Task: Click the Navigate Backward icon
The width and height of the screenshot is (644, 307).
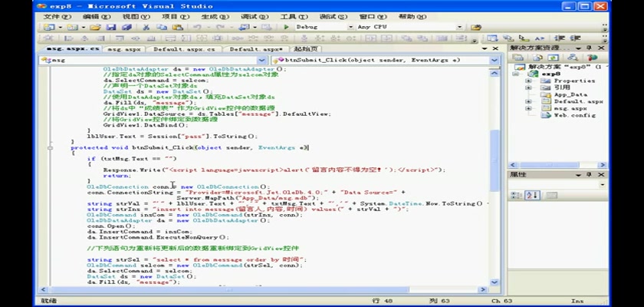Action: tap(244, 27)
